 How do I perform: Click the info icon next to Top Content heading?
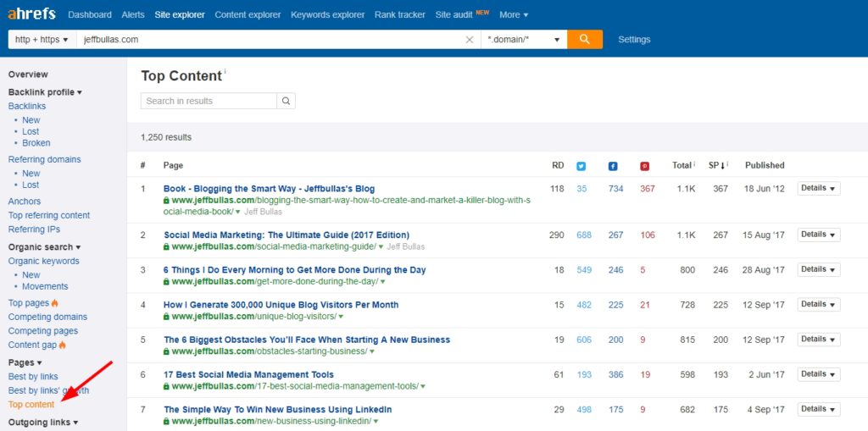[x=225, y=71]
